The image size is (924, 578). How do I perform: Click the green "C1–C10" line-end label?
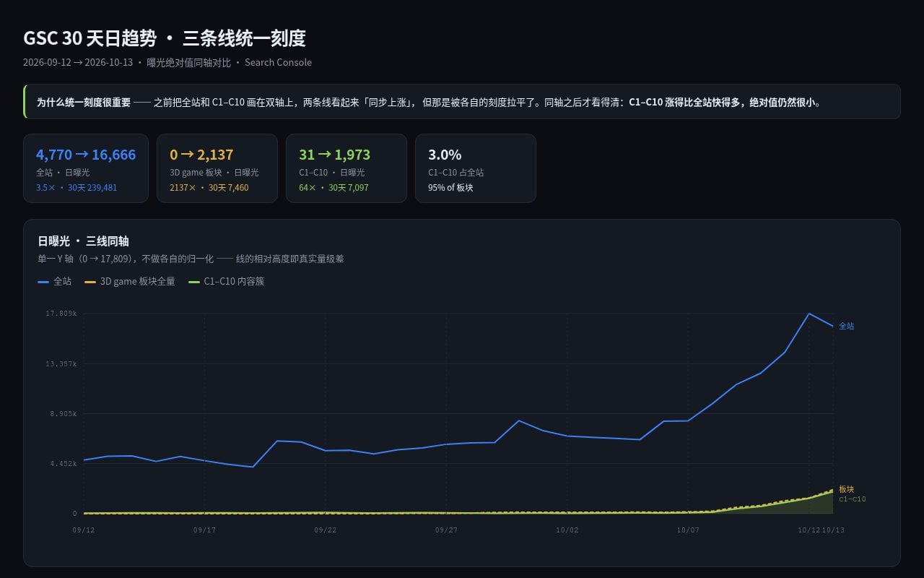click(x=853, y=499)
